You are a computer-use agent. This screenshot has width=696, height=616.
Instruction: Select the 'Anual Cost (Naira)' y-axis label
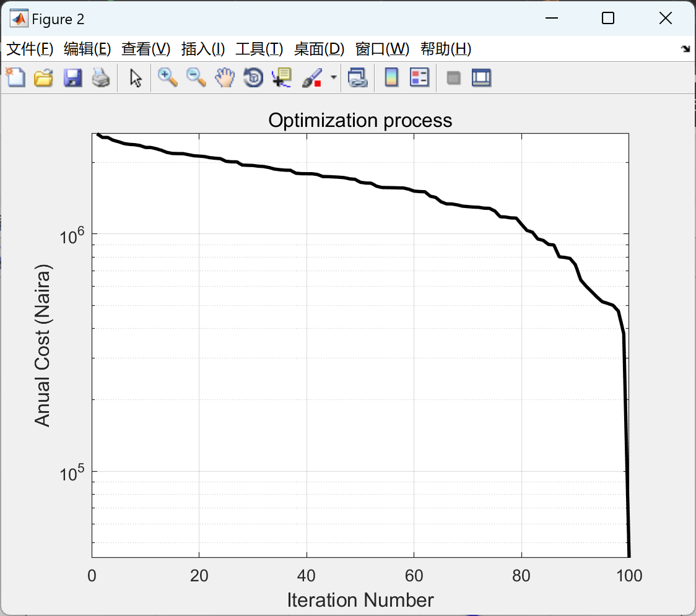coord(43,345)
